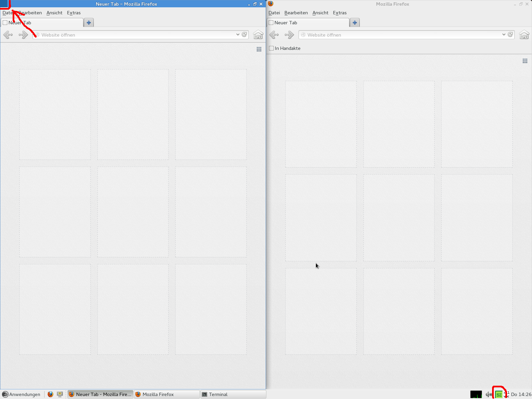
Task: Click the Home icon in right Firefox window
Action: tap(524, 35)
